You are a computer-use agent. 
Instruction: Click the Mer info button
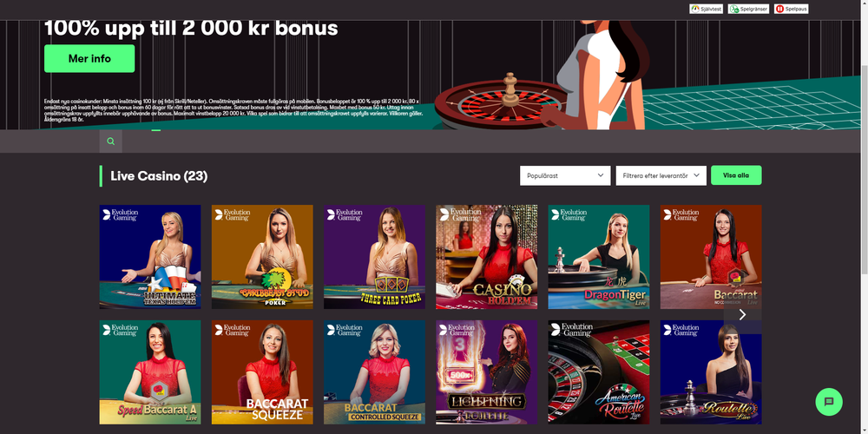(89, 59)
